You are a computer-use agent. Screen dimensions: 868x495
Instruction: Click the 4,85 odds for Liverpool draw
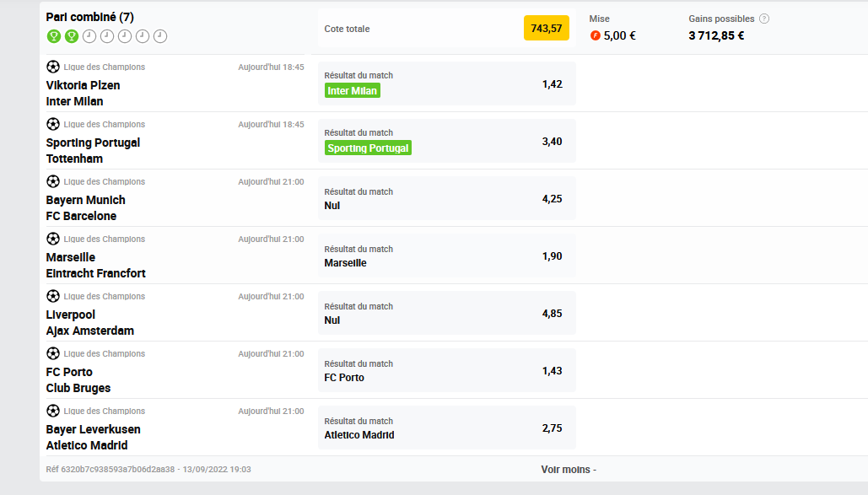pos(552,314)
